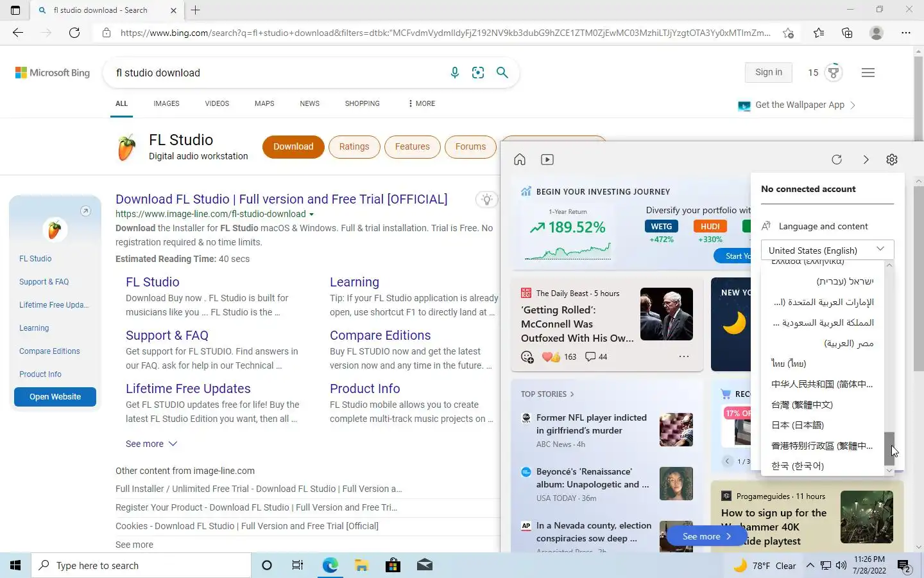924x578 pixels.
Task: Expand the URL dropdown arrow after image-line.com link
Action: coord(312,215)
